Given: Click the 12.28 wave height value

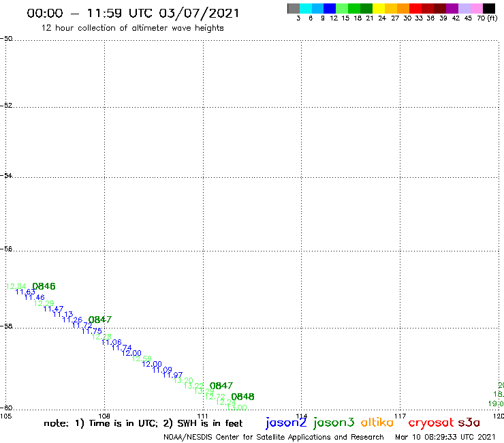Looking at the screenshot, I should (101, 337).
